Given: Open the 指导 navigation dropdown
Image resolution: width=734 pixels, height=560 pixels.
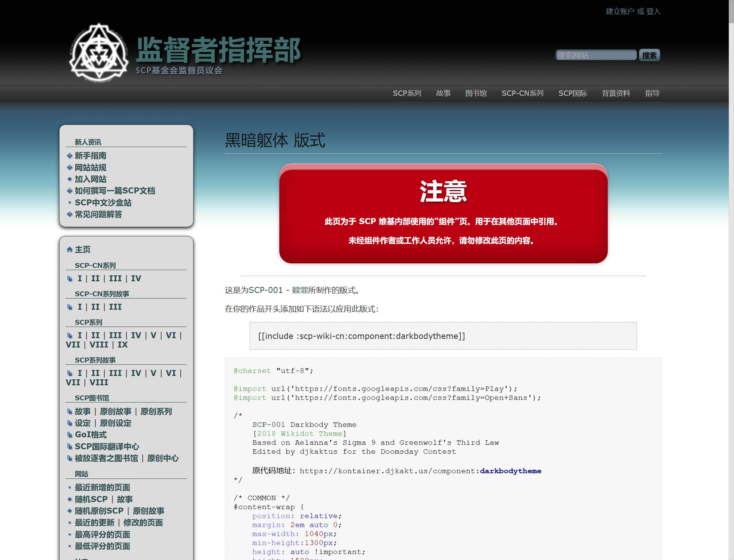Looking at the screenshot, I should (x=652, y=93).
